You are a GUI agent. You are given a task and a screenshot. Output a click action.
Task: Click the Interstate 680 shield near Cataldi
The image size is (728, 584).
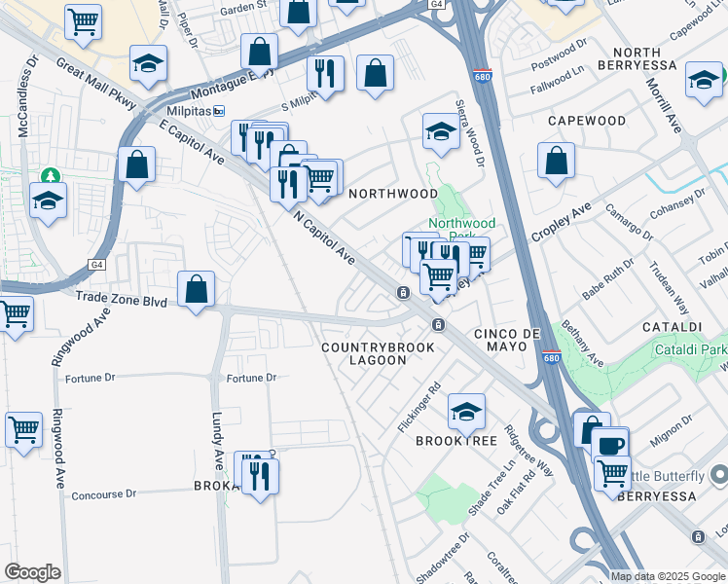pyautogui.click(x=551, y=356)
